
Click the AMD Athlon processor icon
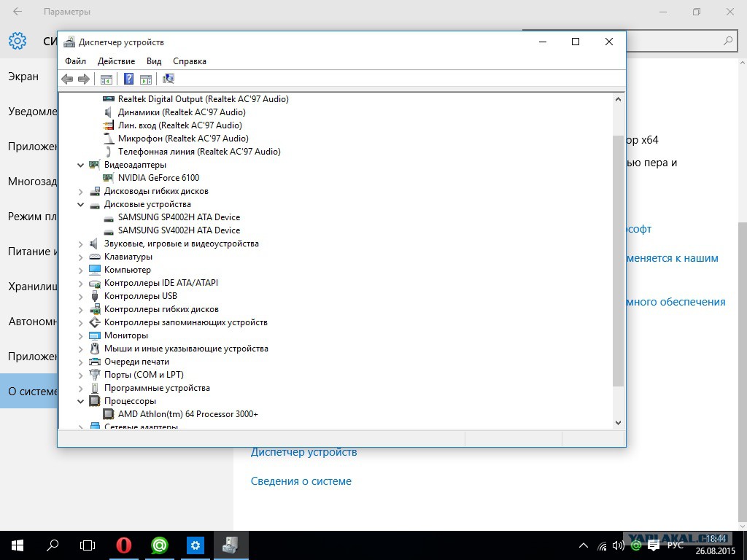click(x=109, y=414)
